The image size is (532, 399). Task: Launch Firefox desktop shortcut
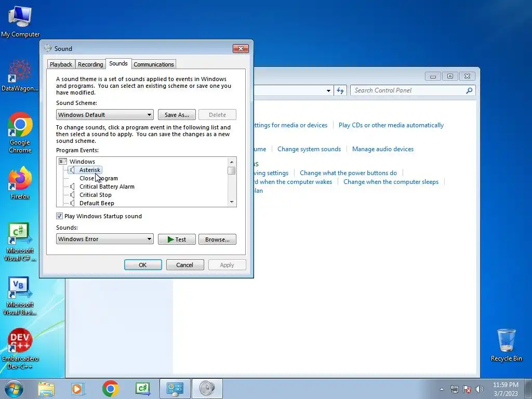tap(20, 182)
